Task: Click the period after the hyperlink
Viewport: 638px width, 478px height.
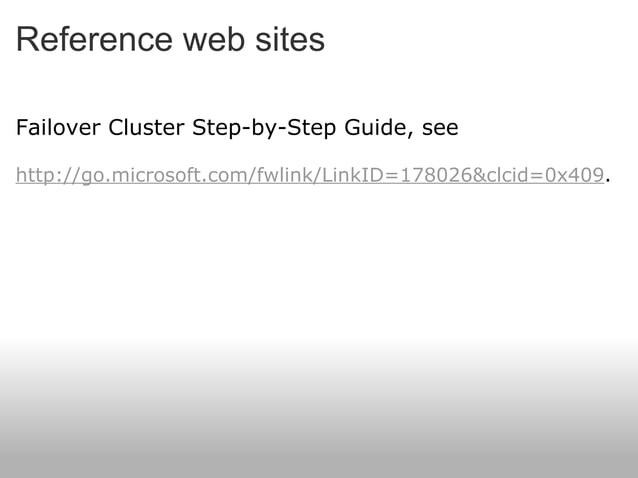Action: (608, 180)
